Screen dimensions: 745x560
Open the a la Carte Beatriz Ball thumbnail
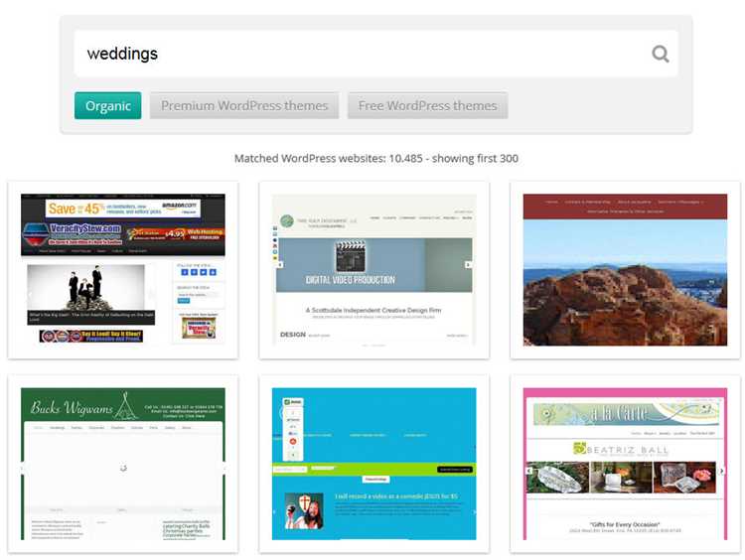[625, 464]
